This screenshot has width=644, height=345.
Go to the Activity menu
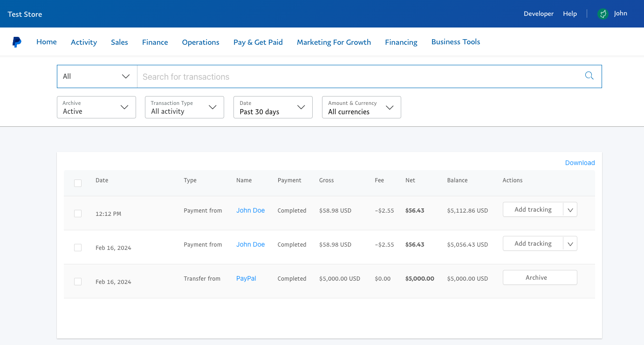[84, 42]
